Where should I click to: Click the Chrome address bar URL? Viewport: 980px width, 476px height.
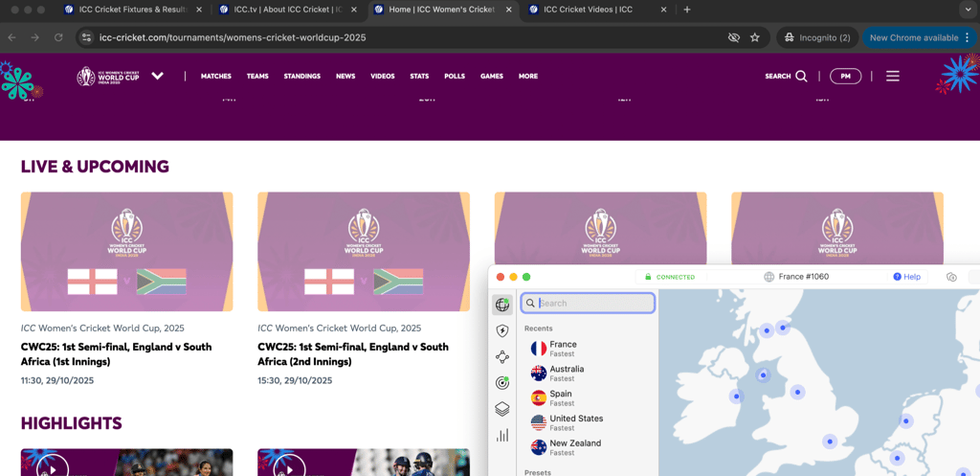click(x=233, y=37)
